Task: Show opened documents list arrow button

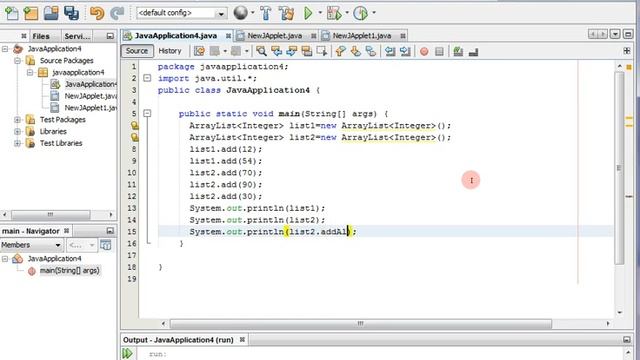Action: [615, 34]
